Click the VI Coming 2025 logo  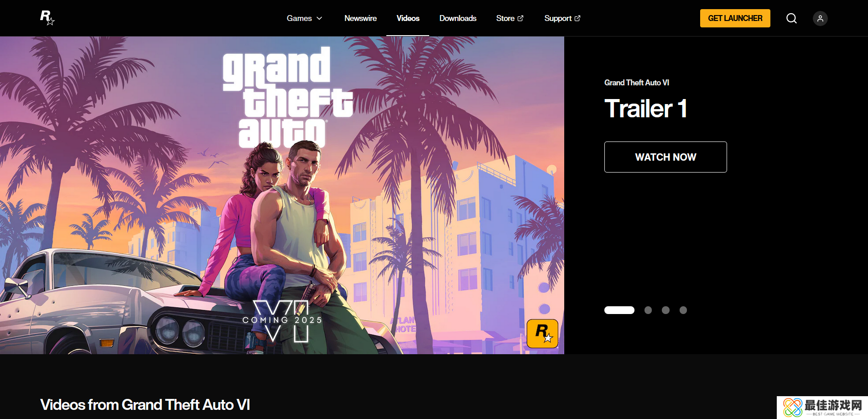click(282, 321)
